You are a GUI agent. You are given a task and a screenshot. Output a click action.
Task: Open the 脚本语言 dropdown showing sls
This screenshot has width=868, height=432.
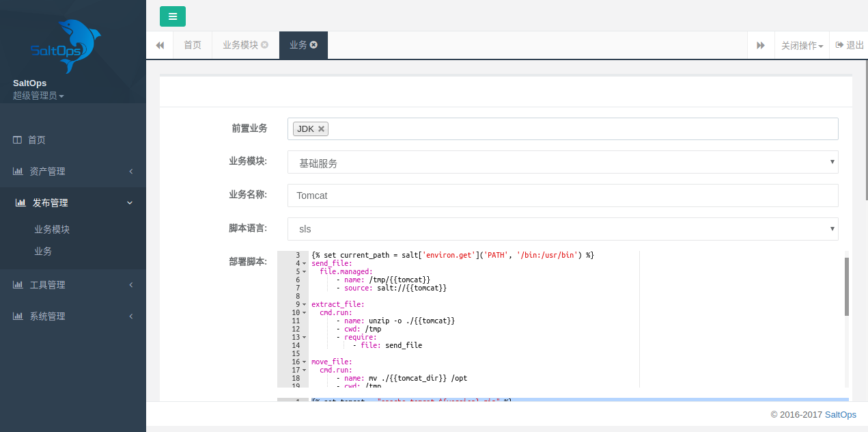tap(562, 229)
